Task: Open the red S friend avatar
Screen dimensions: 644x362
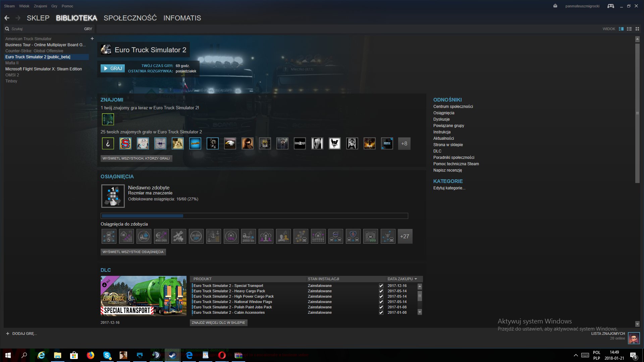Action: (125, 143)
